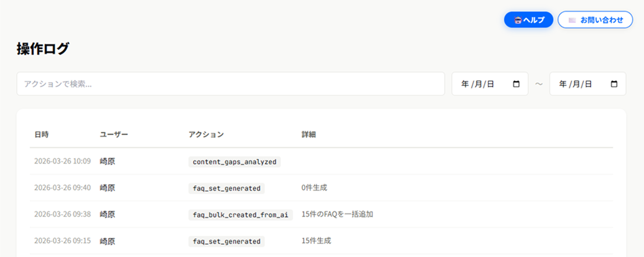Select faq_set_generated tag in the 09:40 row

(226, 188)
